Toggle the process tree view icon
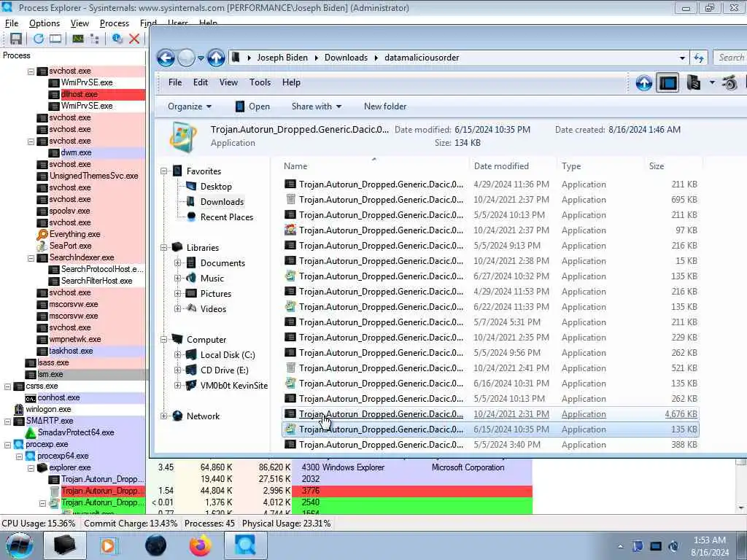 click(94, 39)
